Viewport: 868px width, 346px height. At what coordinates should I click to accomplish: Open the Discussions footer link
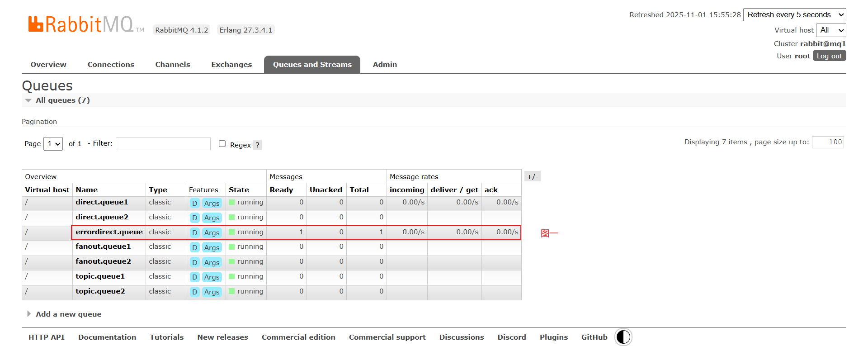coord(462,337)
